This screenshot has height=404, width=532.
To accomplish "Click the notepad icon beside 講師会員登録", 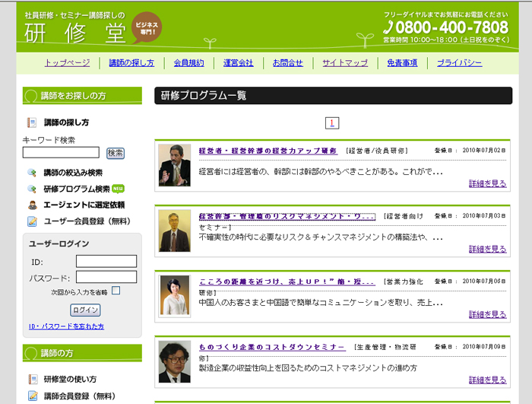I will coord(32,396).
